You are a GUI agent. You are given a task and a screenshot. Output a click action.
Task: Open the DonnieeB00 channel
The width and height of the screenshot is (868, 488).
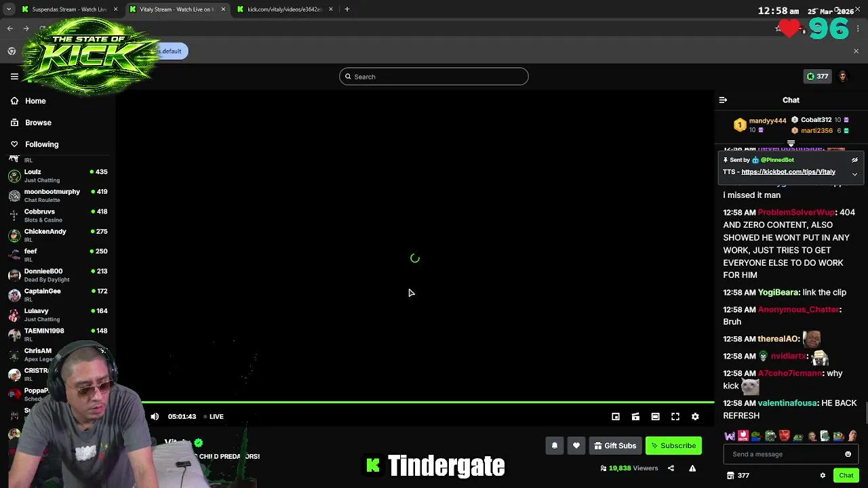[58, 274]
